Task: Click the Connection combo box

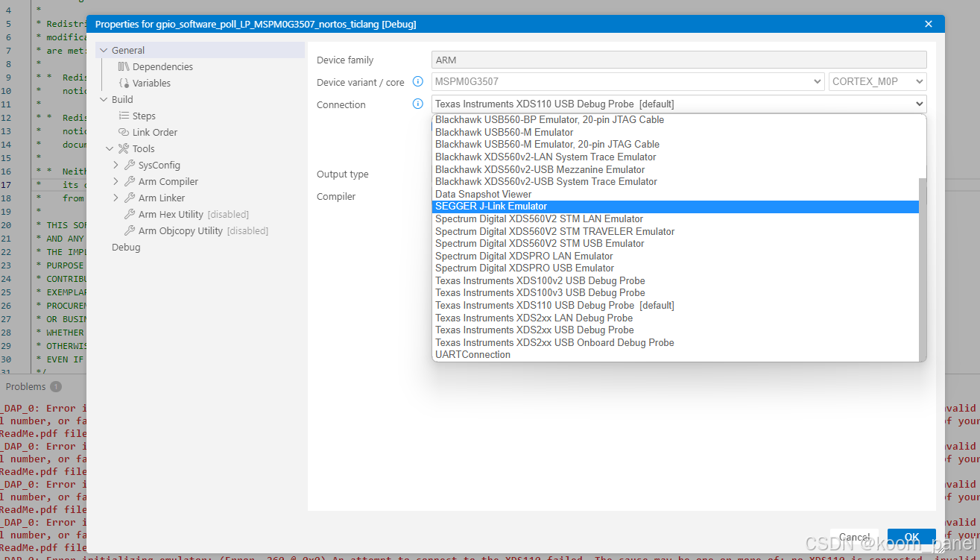Action: (x=679, y=104)
